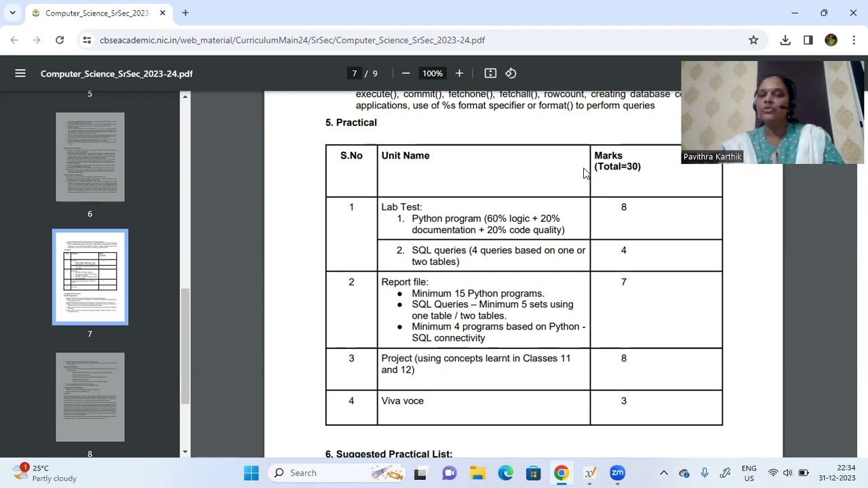Screen dimensions: 868x488
Task: View site information icon in address bar
Action: pos(87,40)
